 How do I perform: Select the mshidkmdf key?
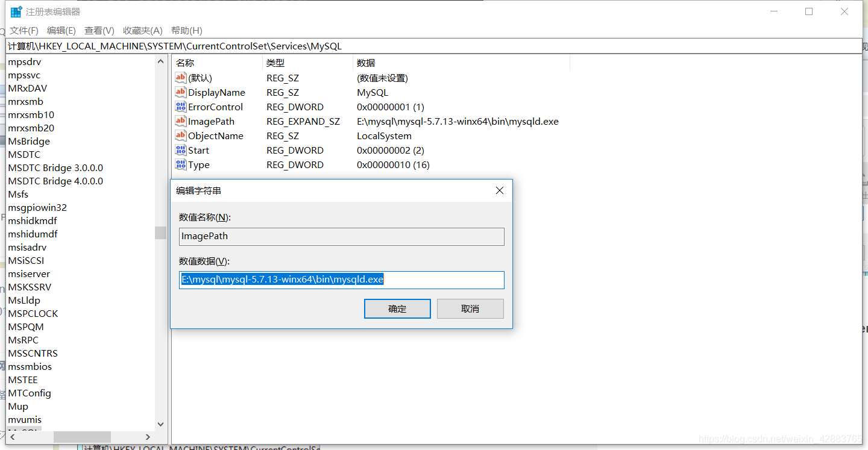[x=33, y=220]
